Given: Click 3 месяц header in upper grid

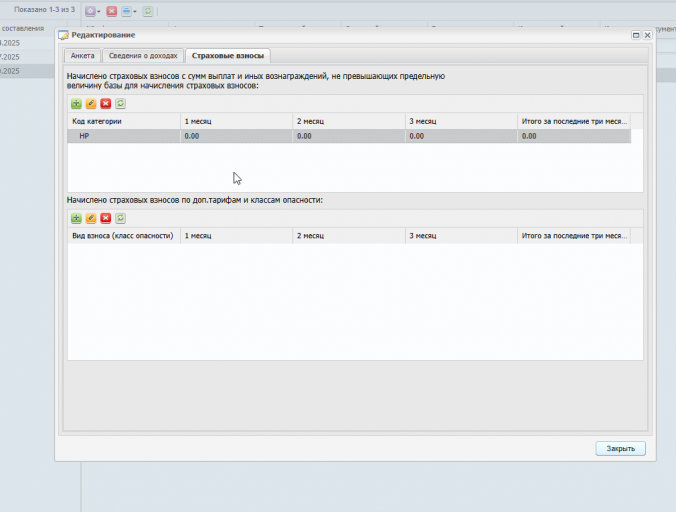Looking at the screenshot, I should click(461, 122).
